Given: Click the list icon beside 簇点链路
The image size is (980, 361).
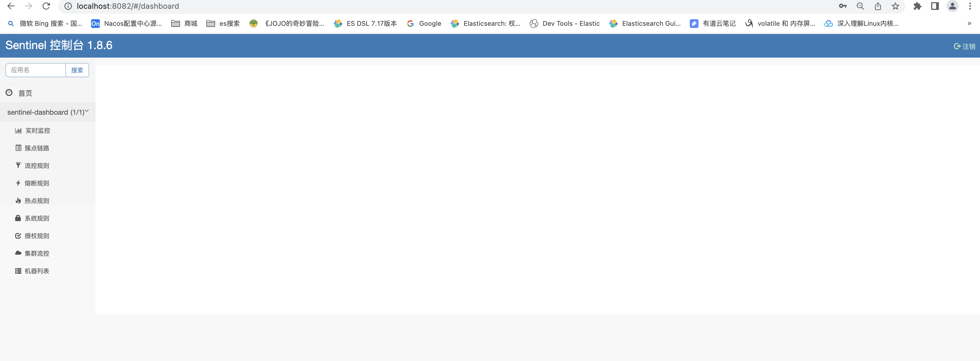Looking at the screenshot, I should [18, 148].
